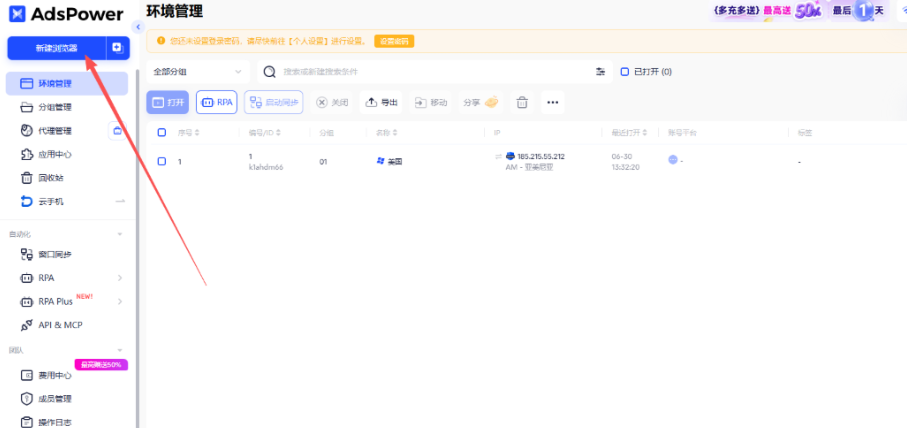This screenshot has width=907, height=428.
Task: Collapse the 团队 section
Action: pos(120,350)
